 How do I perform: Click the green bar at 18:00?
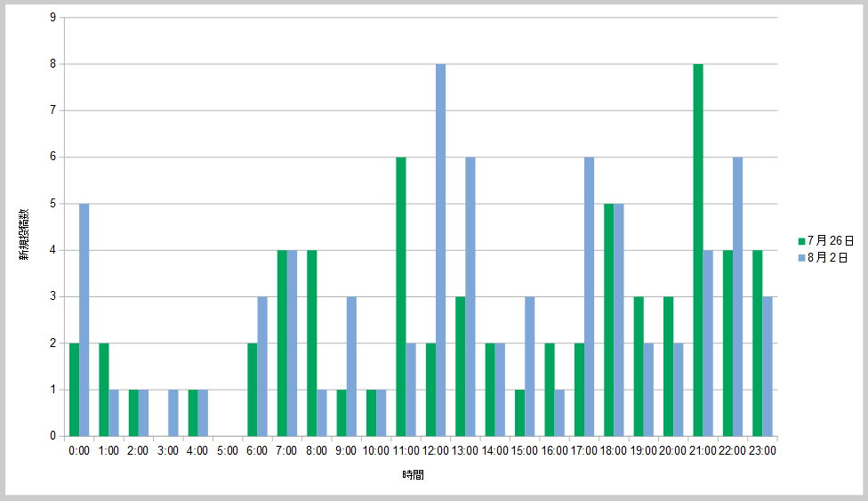(608, 320)
